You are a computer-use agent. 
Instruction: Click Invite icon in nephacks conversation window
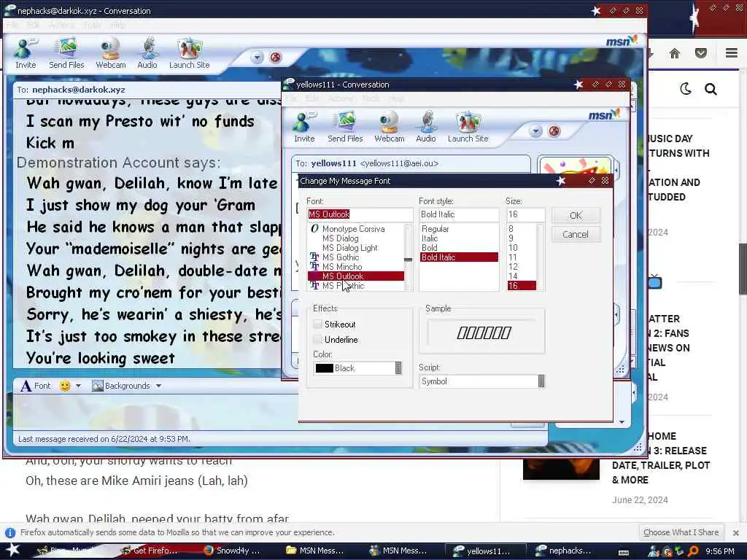(26, 52)
